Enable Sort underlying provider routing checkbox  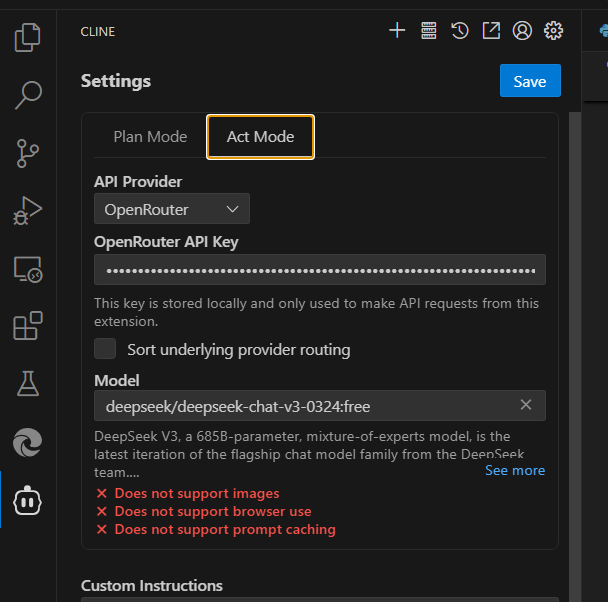105,349
